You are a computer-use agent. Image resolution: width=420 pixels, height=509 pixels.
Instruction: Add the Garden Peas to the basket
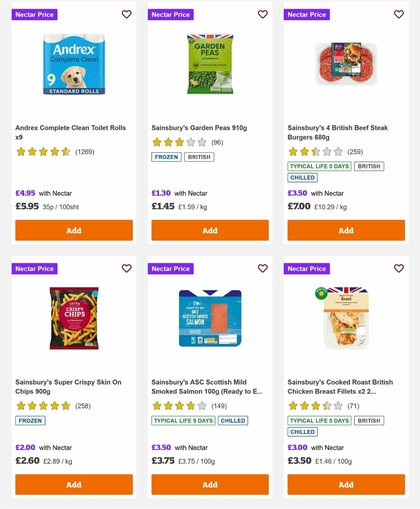coord(210,230)
